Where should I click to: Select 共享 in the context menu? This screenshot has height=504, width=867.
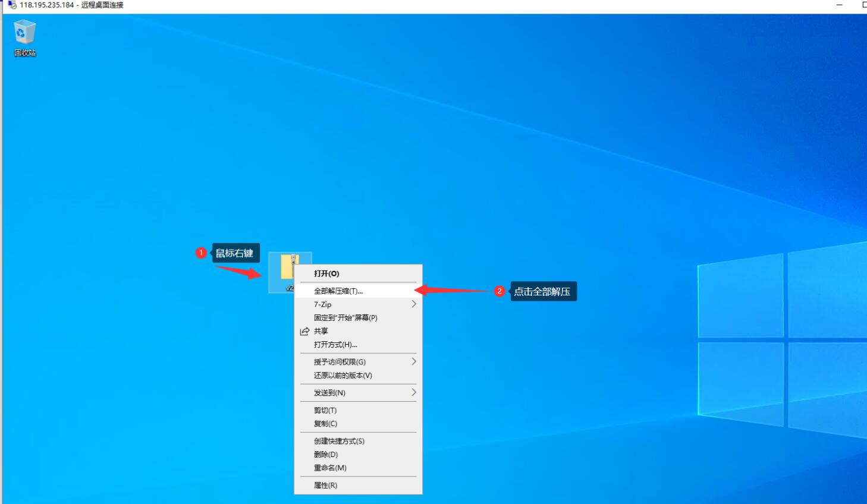(358, 331)
